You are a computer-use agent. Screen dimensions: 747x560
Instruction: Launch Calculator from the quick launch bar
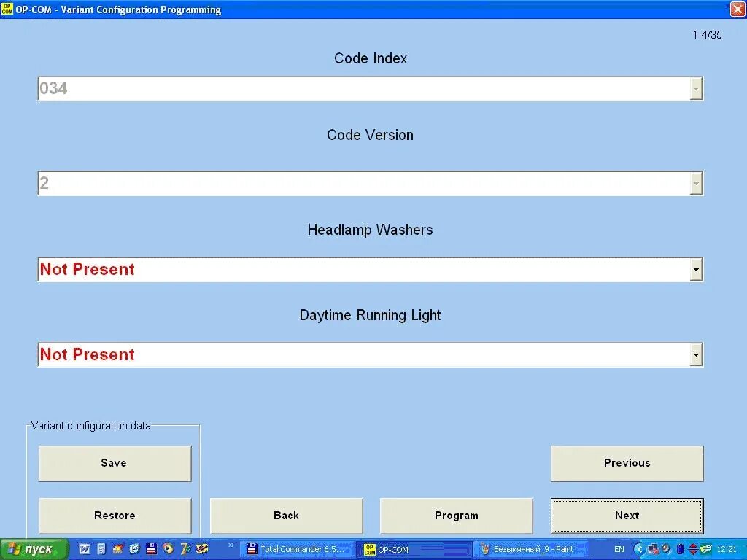pos(101,549)
